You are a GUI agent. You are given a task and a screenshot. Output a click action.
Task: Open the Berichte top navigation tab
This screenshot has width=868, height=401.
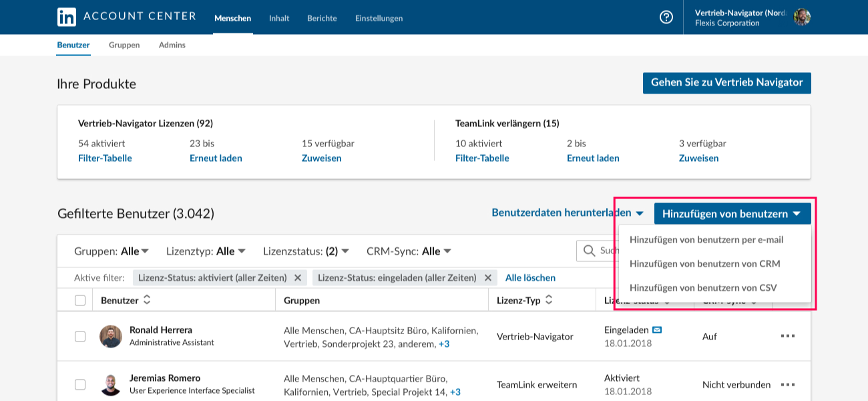click(322, 18)
